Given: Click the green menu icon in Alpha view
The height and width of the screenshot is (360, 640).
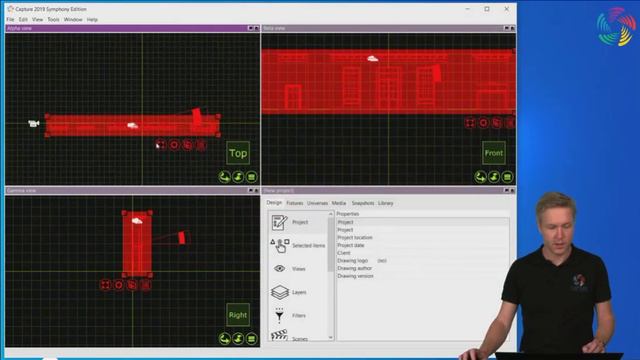Looking at the screenshot, I should tap(251, 177).
